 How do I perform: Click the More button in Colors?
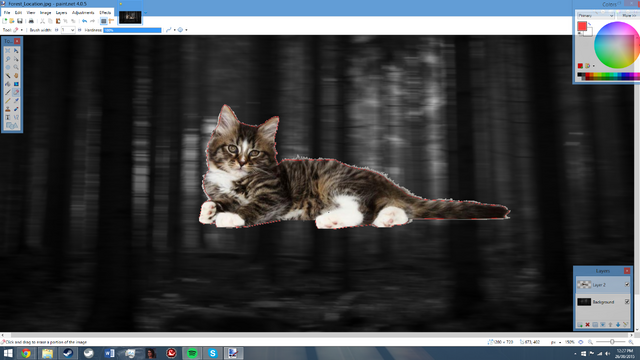pos(628,16)
